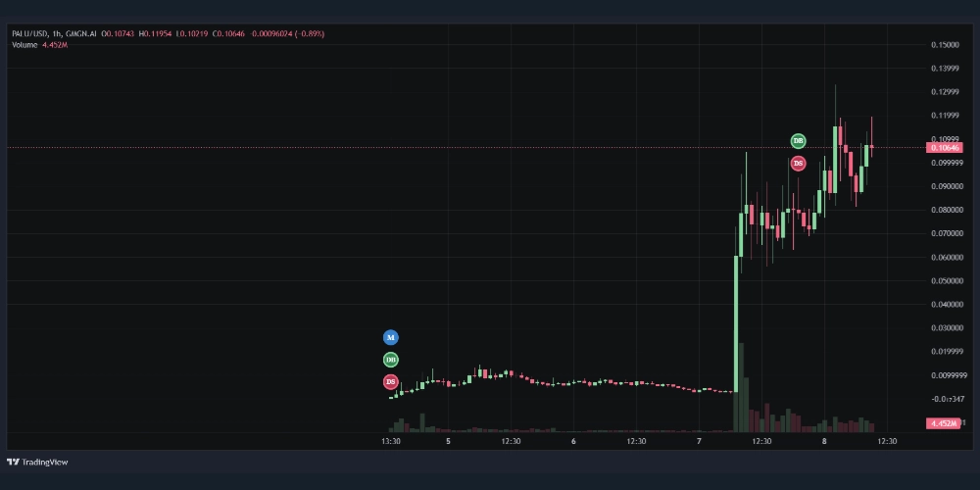Click the current price tag 0.10646

(945, 148)
